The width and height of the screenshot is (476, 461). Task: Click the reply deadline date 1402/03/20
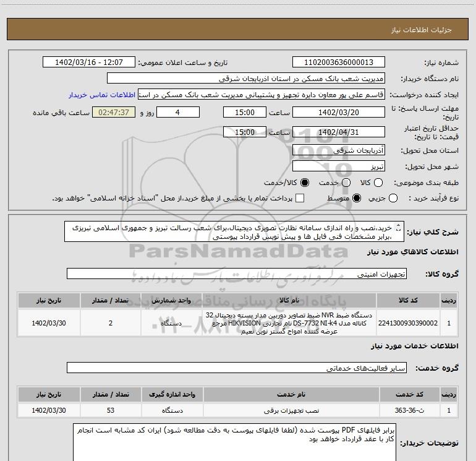339,112
